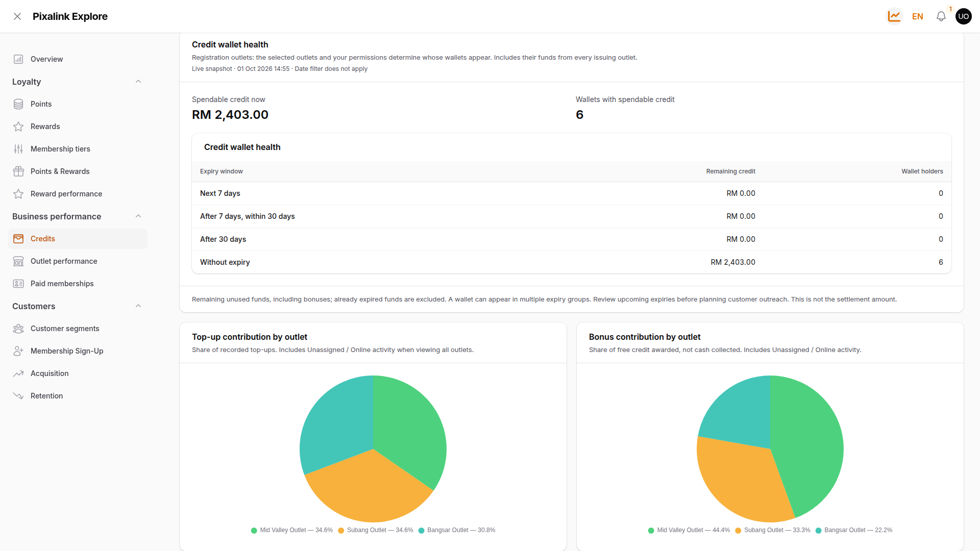Open notifications bell icon

point(941,16)
